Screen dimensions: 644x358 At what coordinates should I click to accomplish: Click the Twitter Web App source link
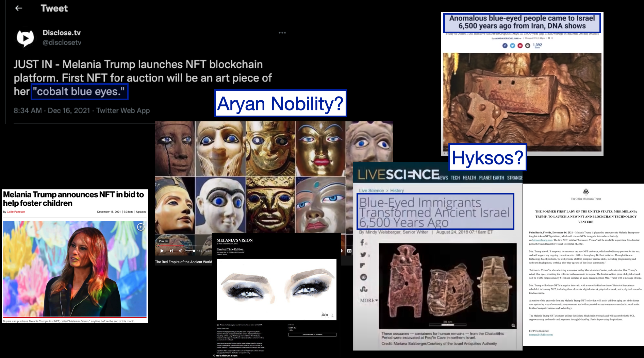tap(123, 110)
